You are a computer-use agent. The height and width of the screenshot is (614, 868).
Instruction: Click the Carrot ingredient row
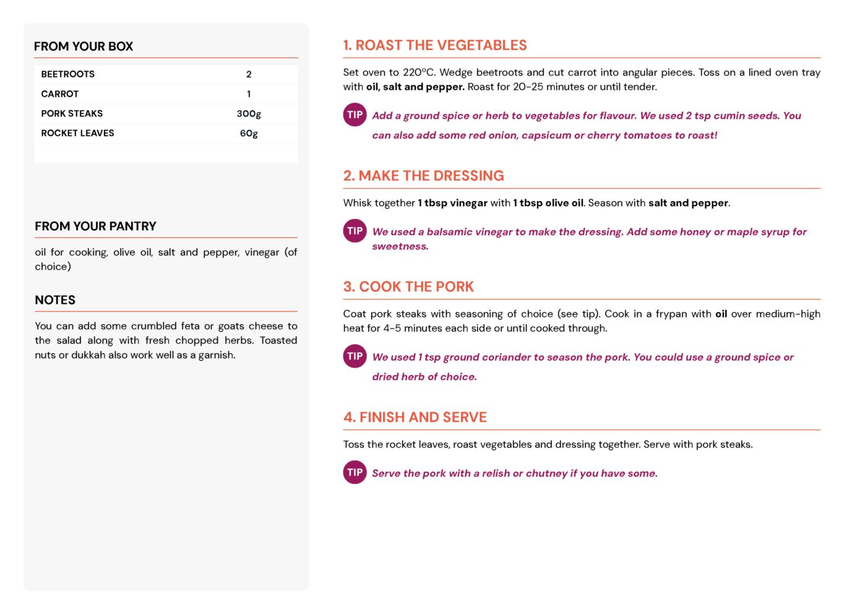click(166, 94)
